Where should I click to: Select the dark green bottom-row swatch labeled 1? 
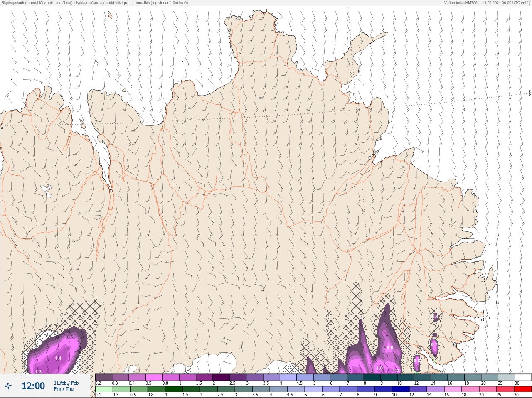coord(174,389)
